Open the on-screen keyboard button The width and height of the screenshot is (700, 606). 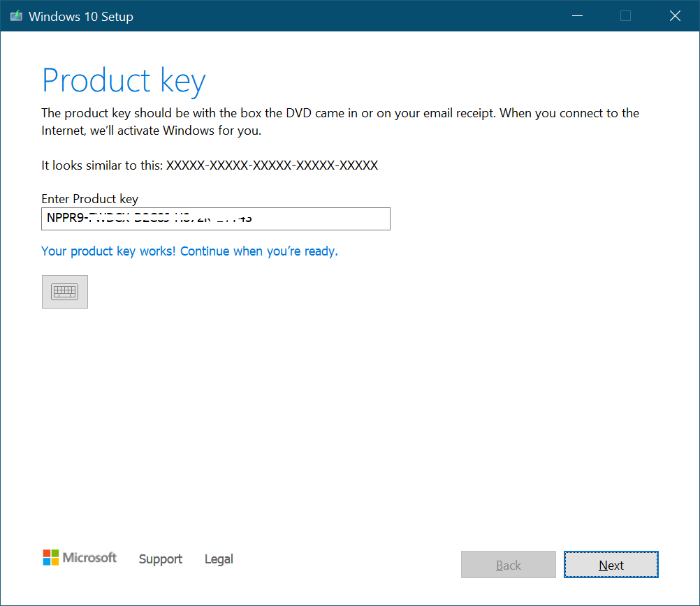(65, 292)
